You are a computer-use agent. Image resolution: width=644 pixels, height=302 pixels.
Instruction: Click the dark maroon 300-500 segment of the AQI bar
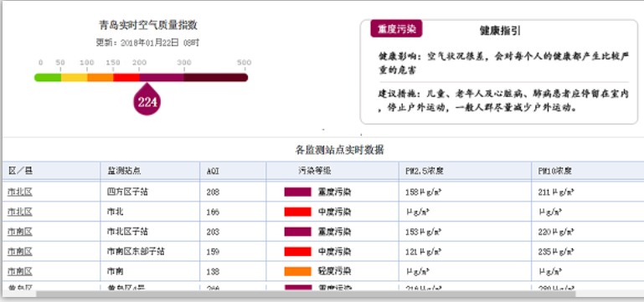[x=216, y=78]
